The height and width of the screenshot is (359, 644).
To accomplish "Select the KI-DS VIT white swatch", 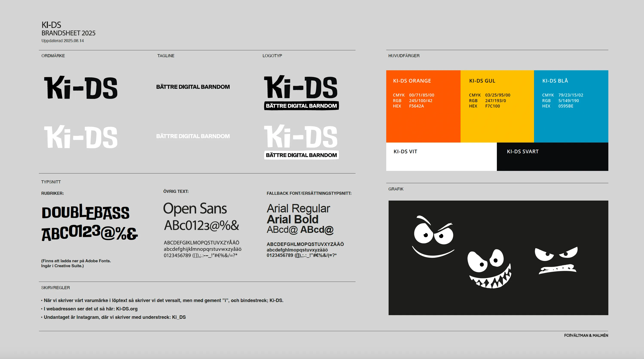I will tap(441, 157).
